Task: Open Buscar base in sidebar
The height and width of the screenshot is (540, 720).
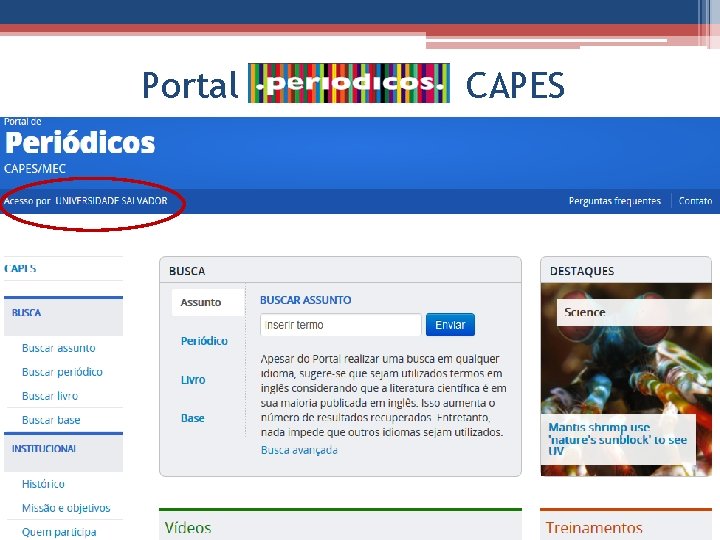Action: click(x=51, y=420)
